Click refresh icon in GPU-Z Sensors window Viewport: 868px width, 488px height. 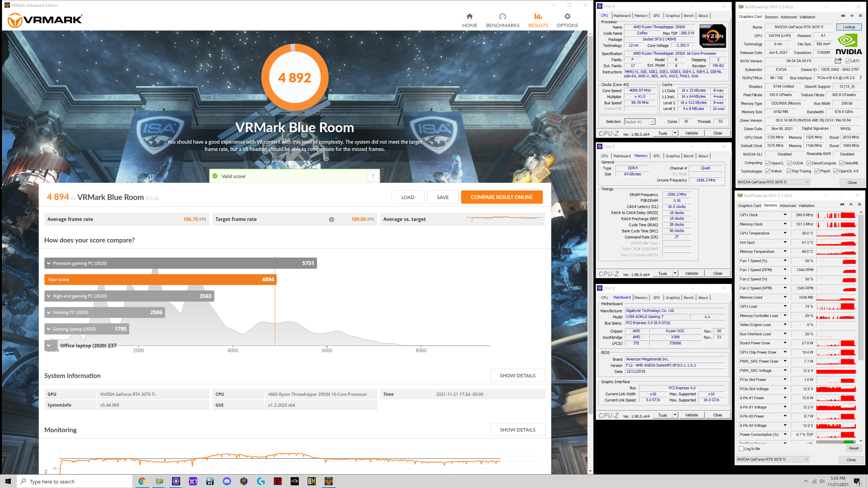click(x=851, y=204)
